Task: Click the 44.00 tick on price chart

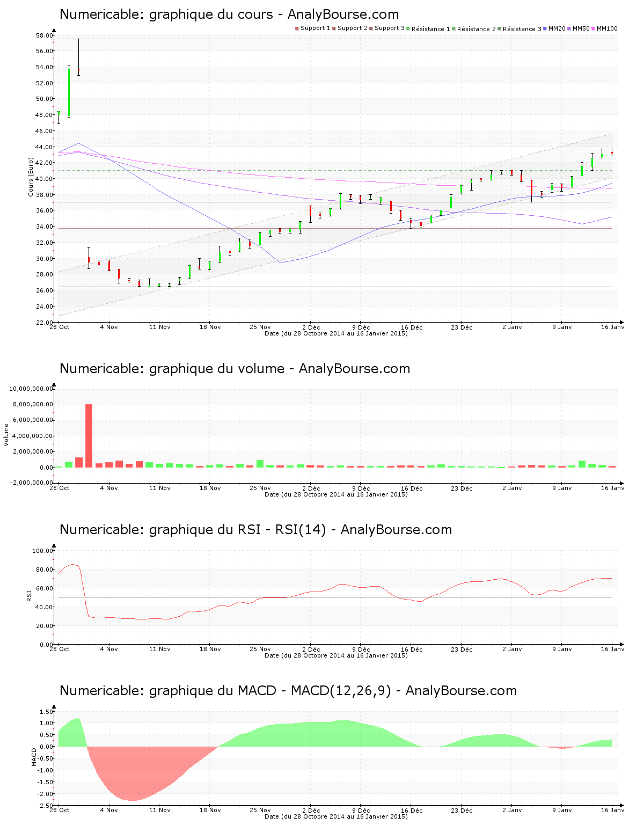Action: pos(44,147)
